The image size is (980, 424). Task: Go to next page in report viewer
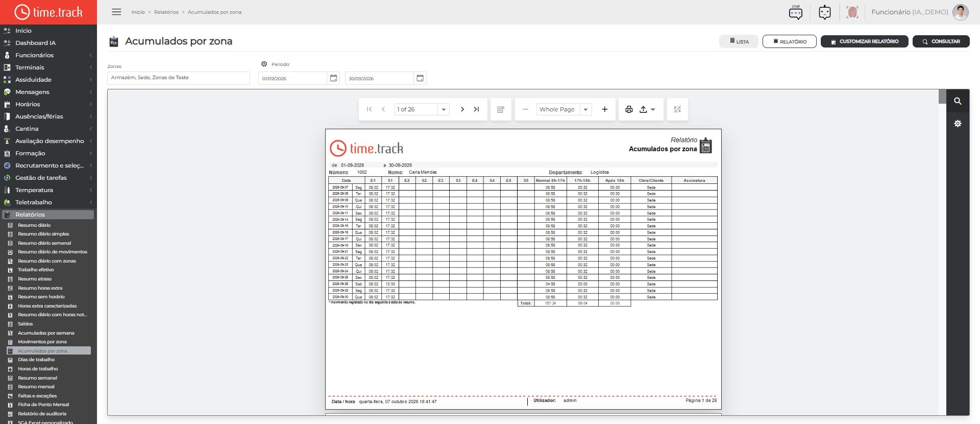pos(462,109)
